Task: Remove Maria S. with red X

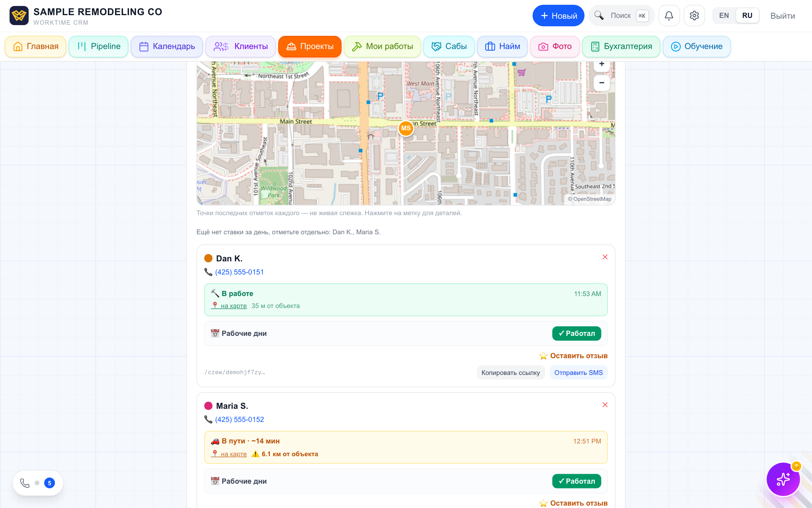Action: click(x=605, y=405)
